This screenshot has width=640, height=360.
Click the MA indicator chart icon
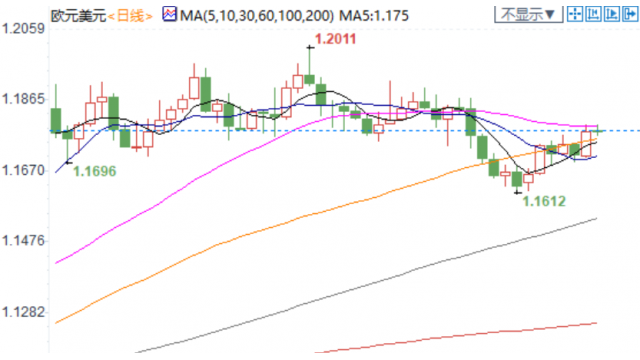[x=169, y=14]
